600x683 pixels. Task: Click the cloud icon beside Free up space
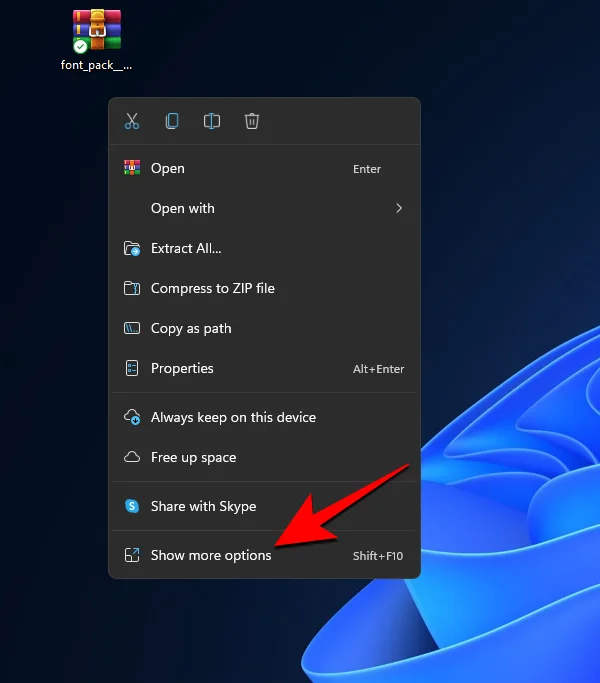pyautogui.click(x=132, y=457)
